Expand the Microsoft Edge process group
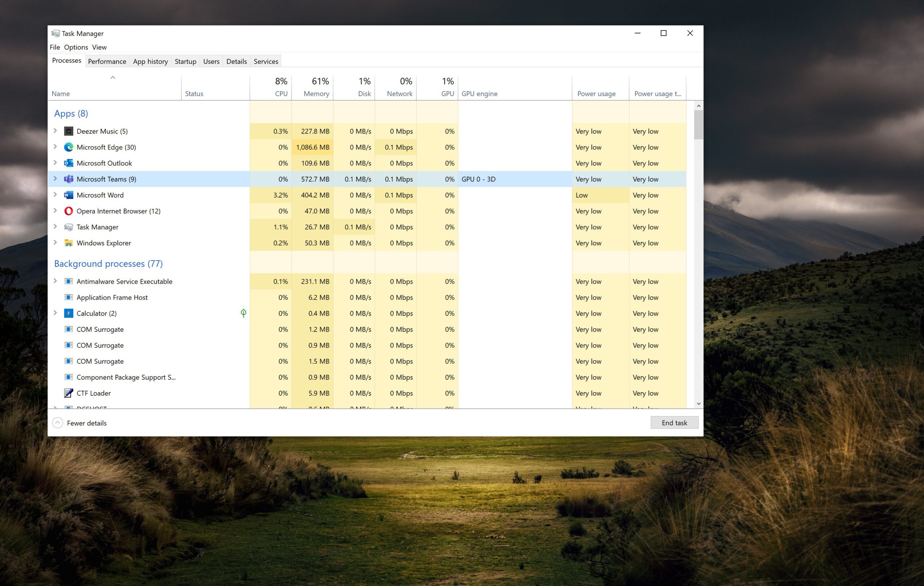Viewport: 924px width, 586px height. (x=55, y=147)
